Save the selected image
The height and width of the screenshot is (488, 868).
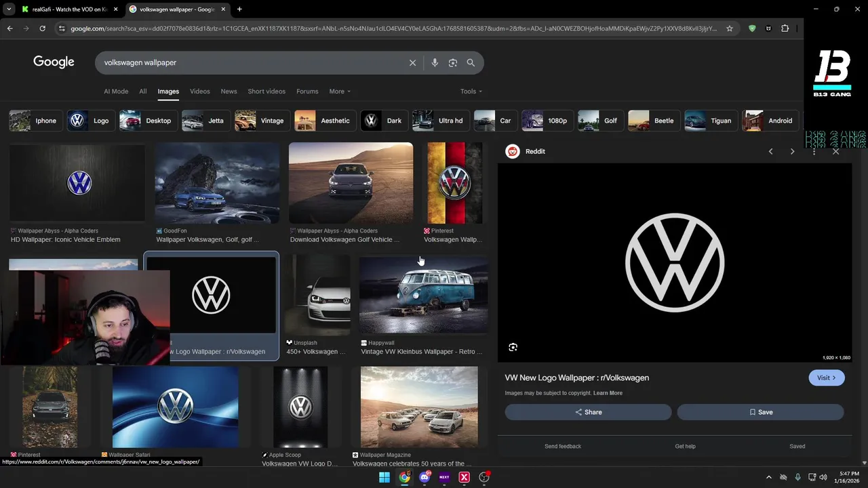(x=760, y=412)
